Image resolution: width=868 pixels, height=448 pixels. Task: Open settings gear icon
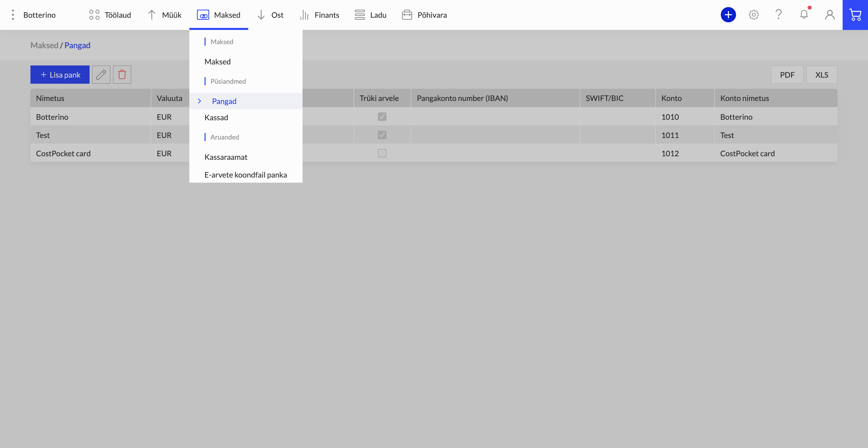pyautogui.click(x=754, y=15)
